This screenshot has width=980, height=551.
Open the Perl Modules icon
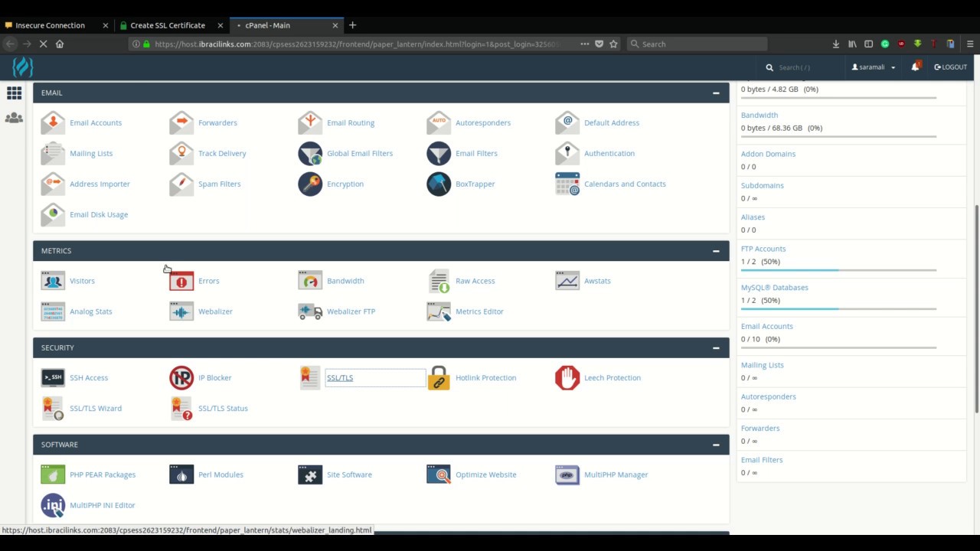click(x=181, y=474)
